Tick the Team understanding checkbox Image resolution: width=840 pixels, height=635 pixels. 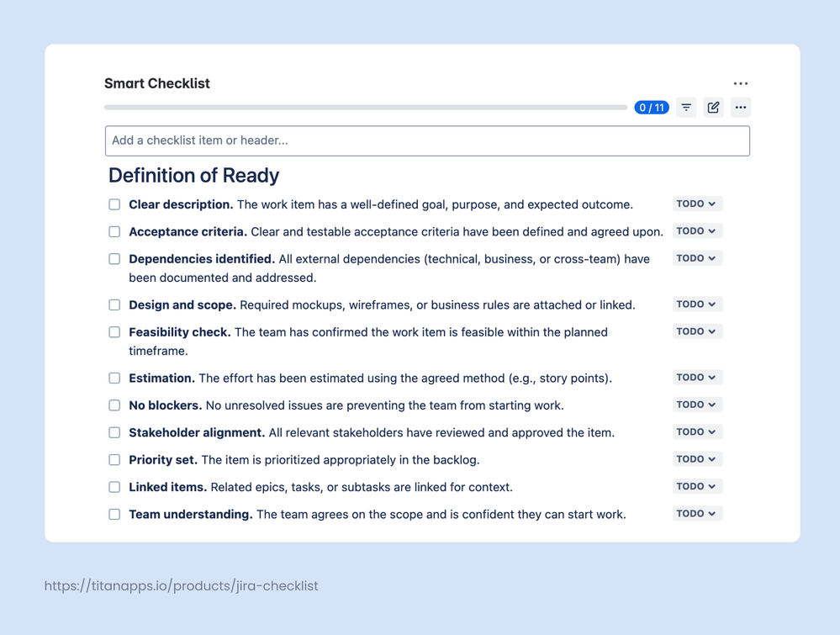click(114, 513)
